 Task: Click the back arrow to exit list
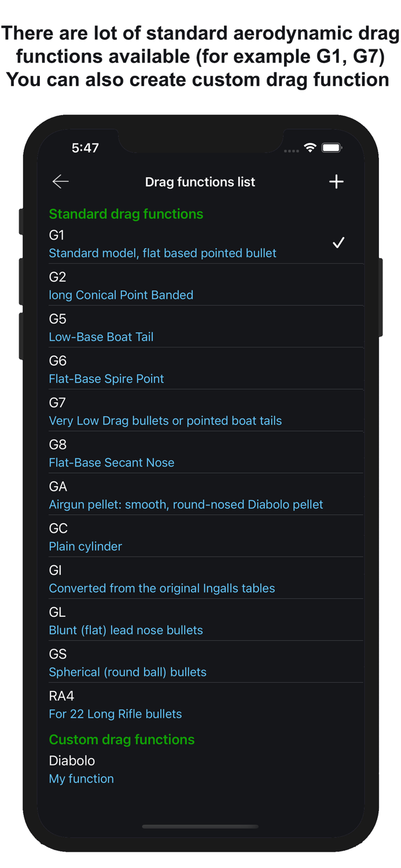click(60, 181)
